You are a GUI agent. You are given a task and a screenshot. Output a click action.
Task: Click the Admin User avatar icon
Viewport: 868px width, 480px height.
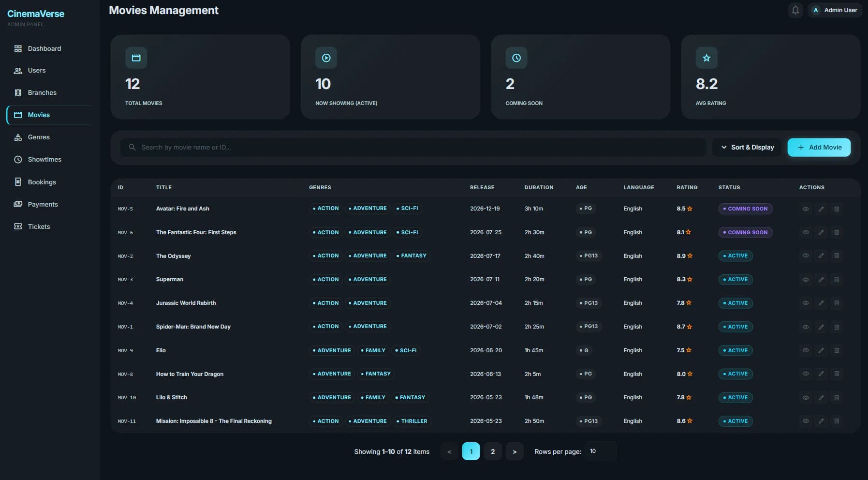pyautogui.click(x=816, y=10)
